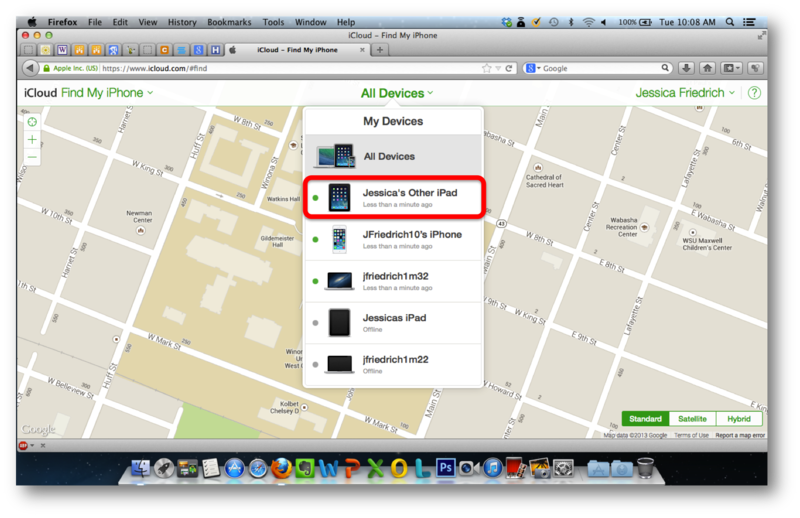Switch map to Standard view

(643, 419)
